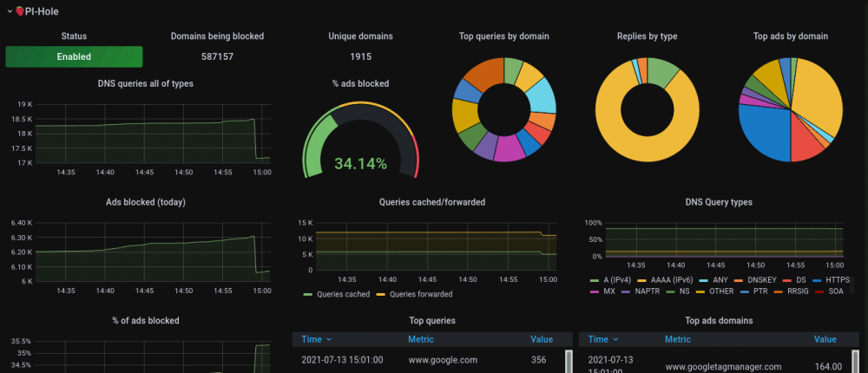Click the 356 value cell

click(538, 360)
